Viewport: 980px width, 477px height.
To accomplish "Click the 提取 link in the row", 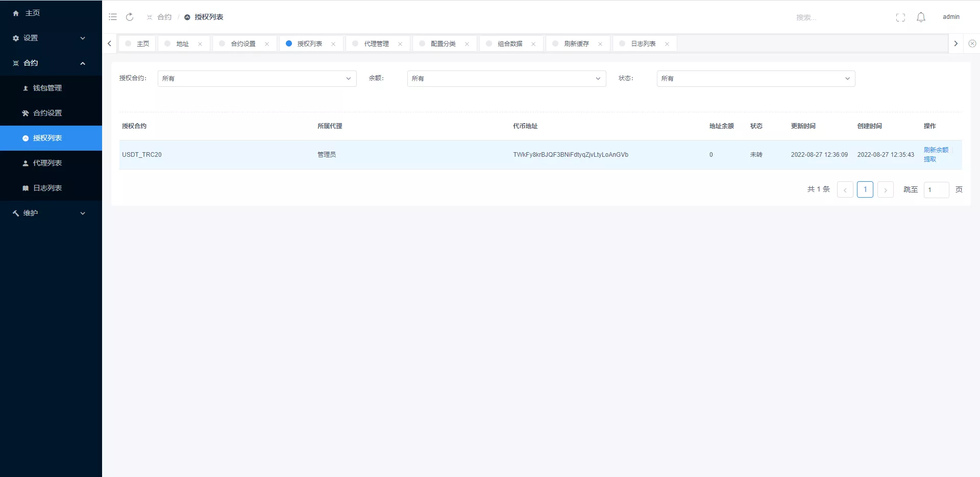I will 929,159.
